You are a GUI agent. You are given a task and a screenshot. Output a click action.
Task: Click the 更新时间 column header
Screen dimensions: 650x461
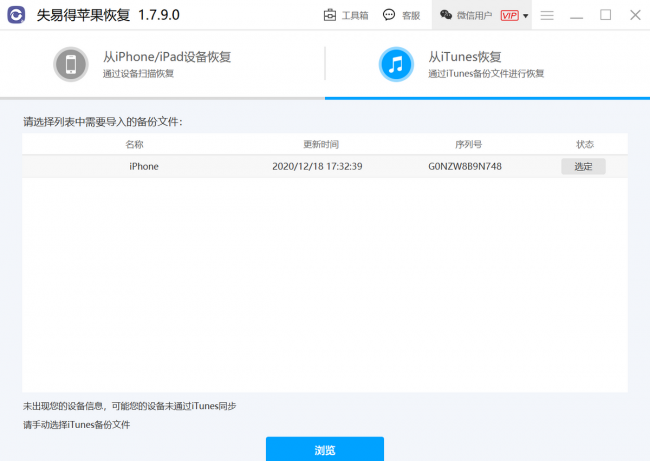click(x=321, y=144)
